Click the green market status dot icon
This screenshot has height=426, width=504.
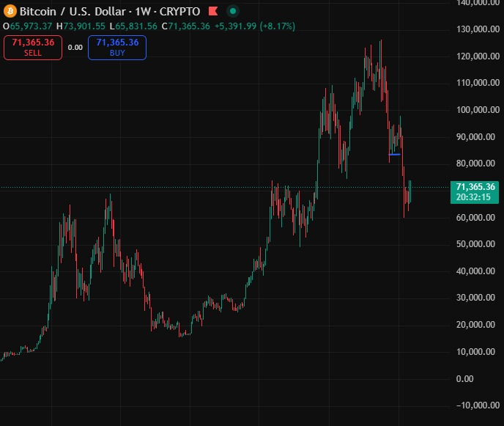[x=233, y=11]
